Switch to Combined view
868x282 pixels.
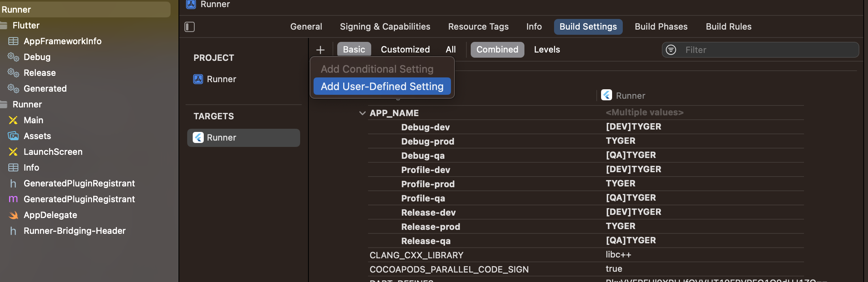coord(497,49)
